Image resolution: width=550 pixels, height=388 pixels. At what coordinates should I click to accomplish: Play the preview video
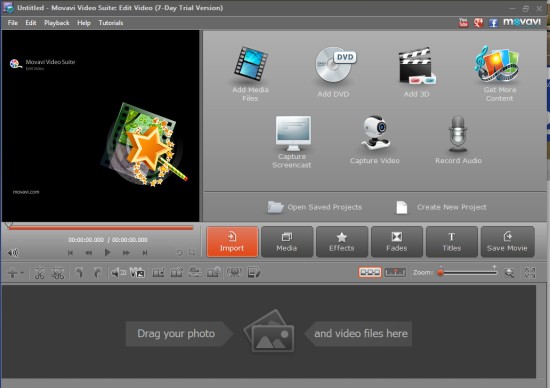point(107,252)
